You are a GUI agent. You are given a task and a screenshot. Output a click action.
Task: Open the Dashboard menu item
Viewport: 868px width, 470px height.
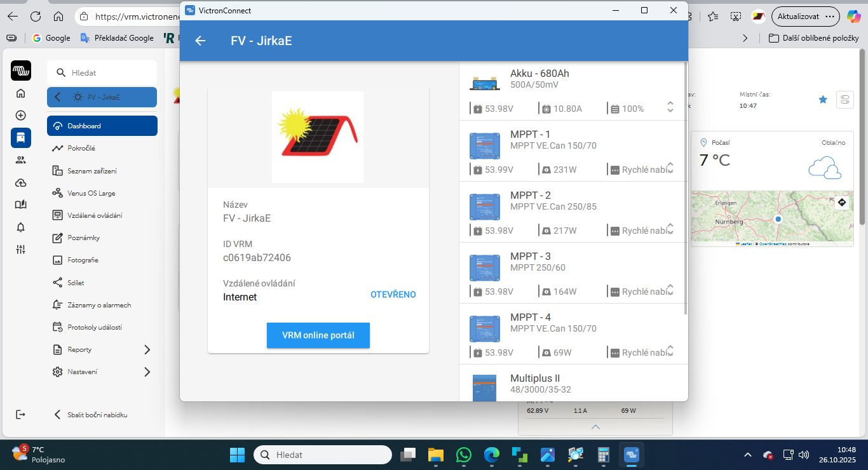[102, 126]
